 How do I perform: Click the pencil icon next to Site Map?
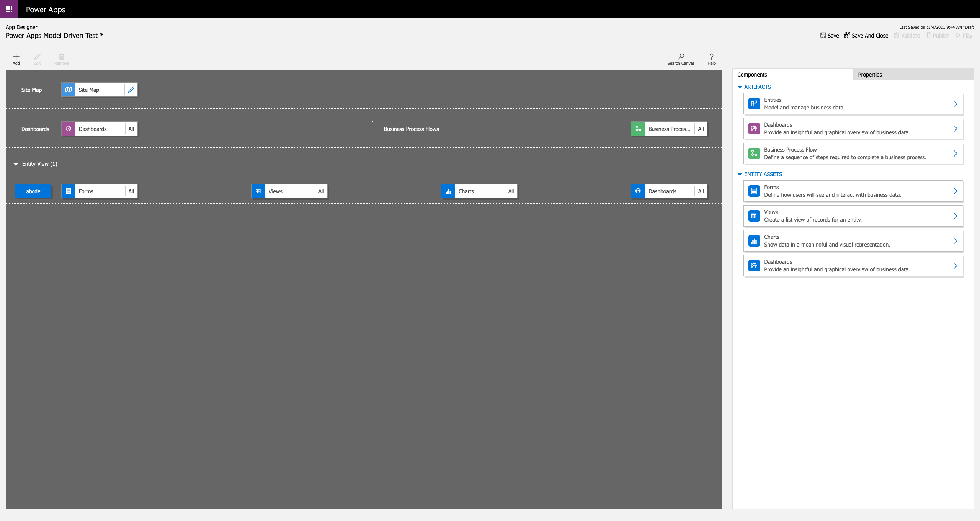tap(131, 89)
